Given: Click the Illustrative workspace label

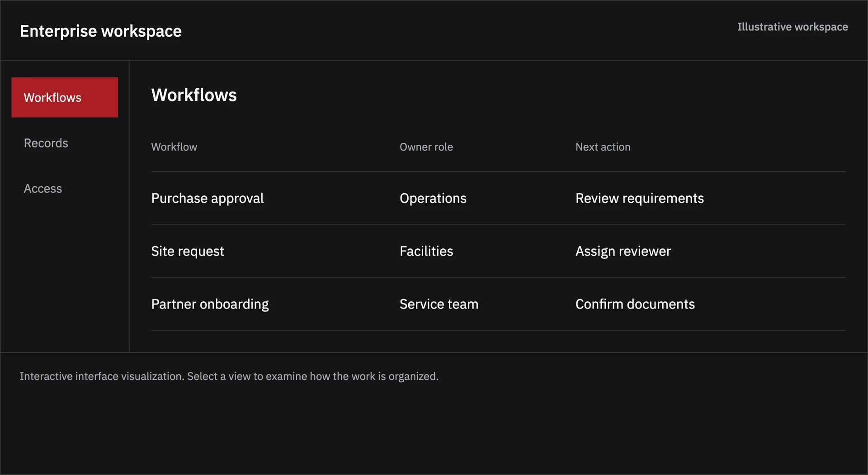Looking at the screenshot, I should coord(793,27).
